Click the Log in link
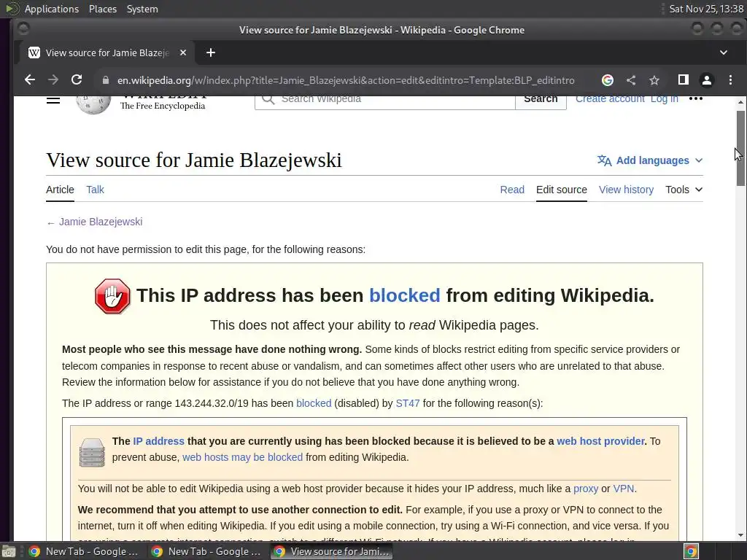 pos(664,99)
